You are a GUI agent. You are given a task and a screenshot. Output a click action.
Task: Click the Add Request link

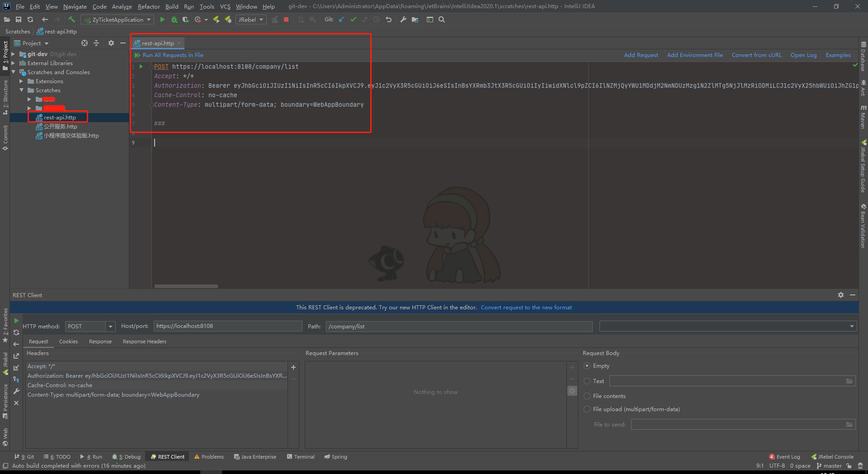641,55
